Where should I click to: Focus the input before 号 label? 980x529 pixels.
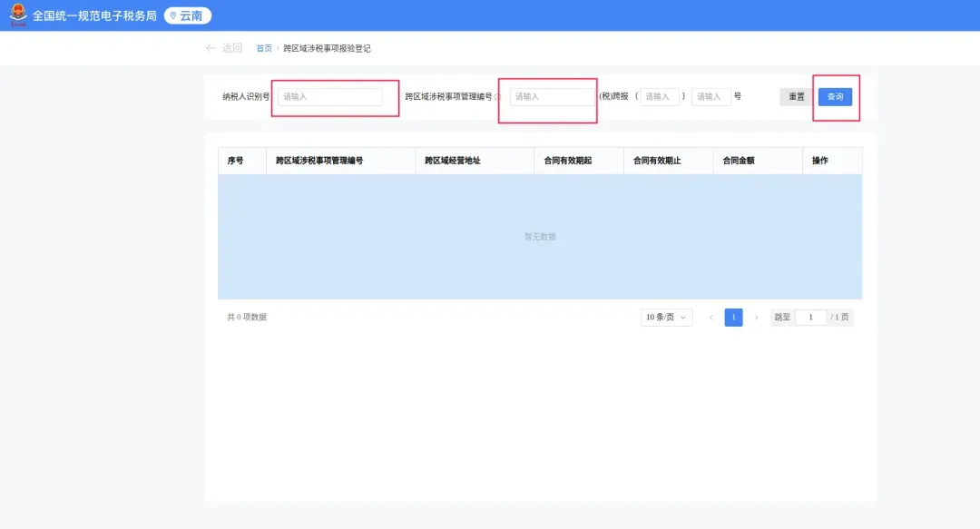point(710,97)
